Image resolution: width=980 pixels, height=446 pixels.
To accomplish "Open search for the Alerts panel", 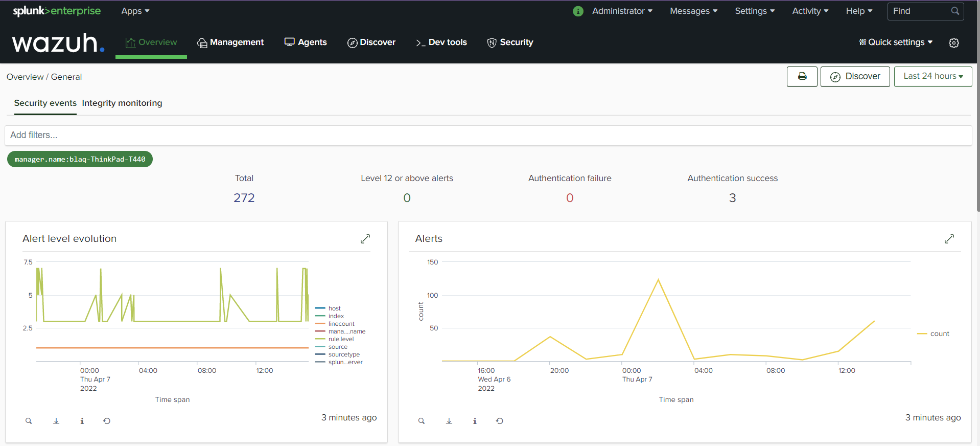I will (x=422, y=421).
